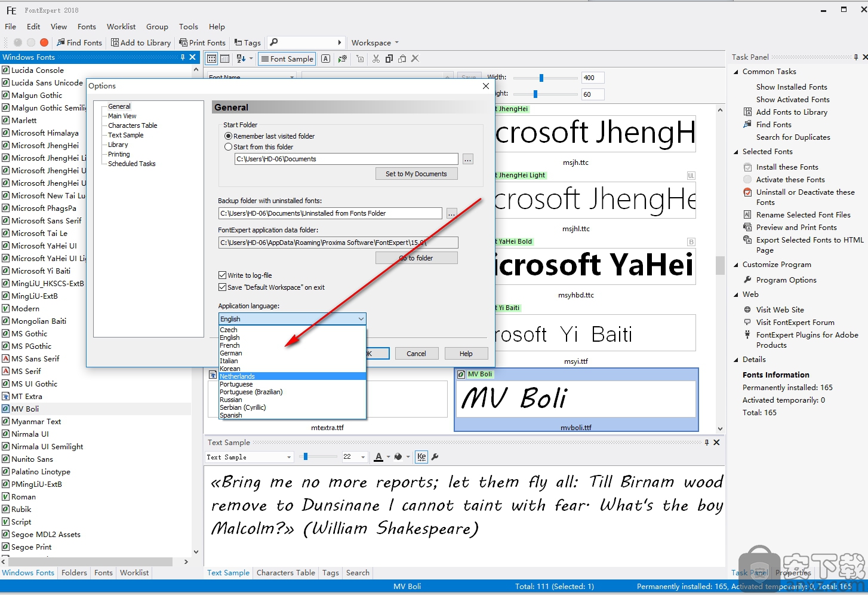This screenshot has height=595, width=868.
Task: Select Scheduled Tasks in Options tree
Action: [131, 164]
